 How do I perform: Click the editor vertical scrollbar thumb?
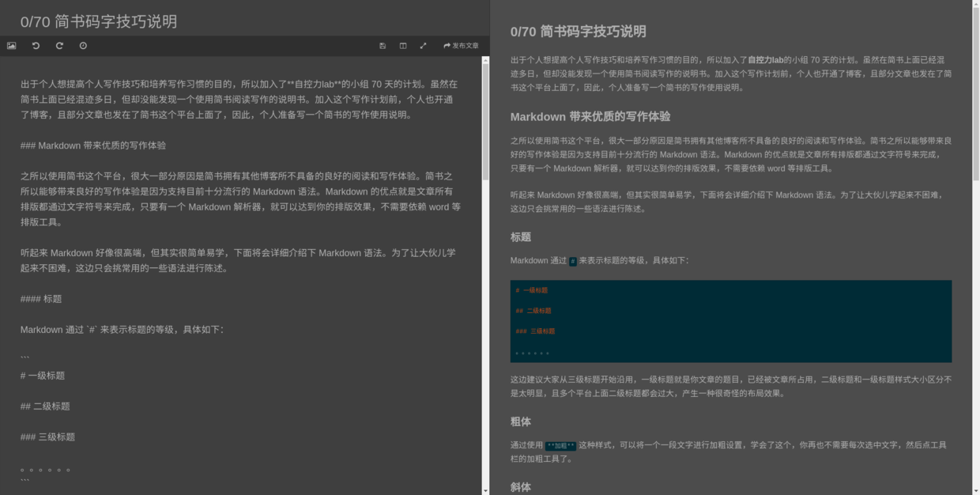(485, 122)
